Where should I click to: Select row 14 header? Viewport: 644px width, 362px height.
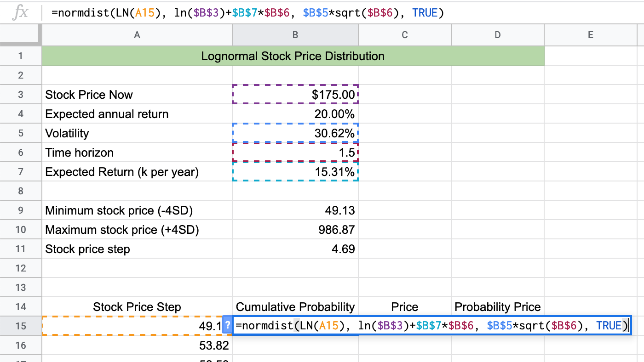pos(21,307)
